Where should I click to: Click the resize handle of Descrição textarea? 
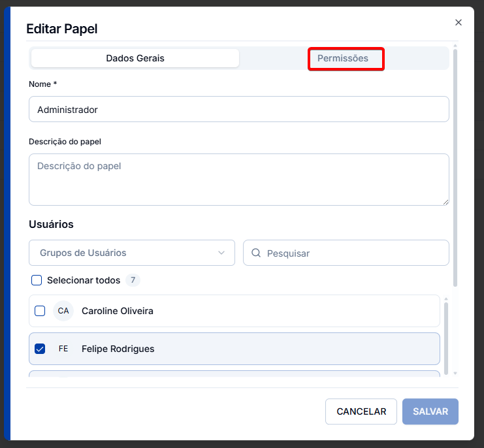click(x=445, y=202)
